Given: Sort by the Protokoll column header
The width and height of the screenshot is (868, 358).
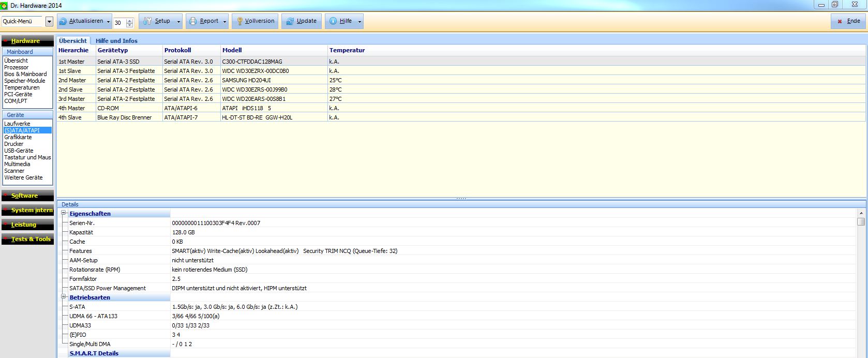Looking at the screenshot, I should tap(191, 50).
